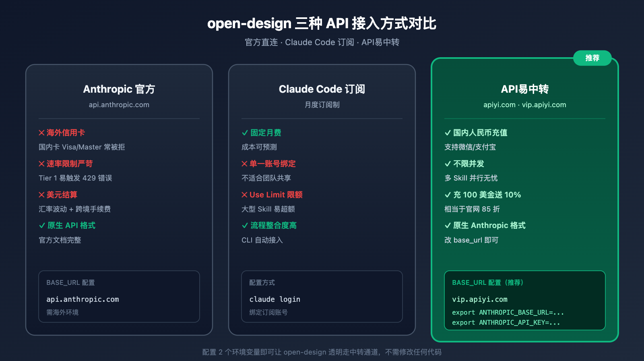644x361 pixels.
Task: Click the 单一账号绑定 label
Action: 272,164
